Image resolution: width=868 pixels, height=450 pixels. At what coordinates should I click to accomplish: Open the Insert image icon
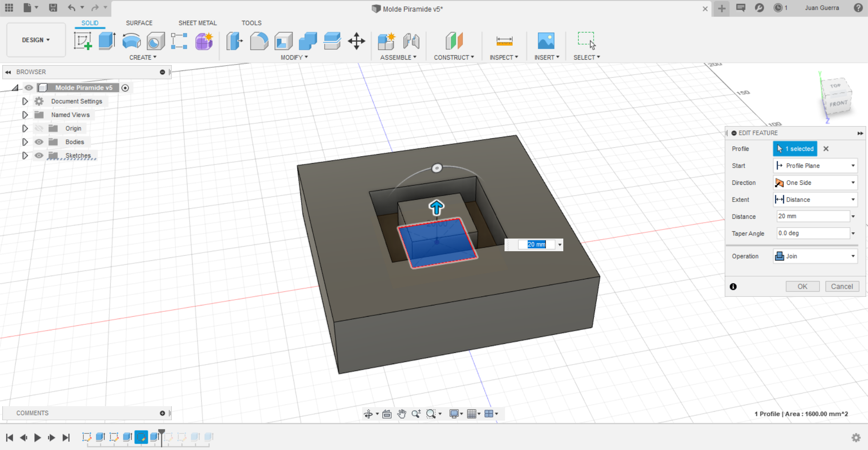(x=546, y=41)
